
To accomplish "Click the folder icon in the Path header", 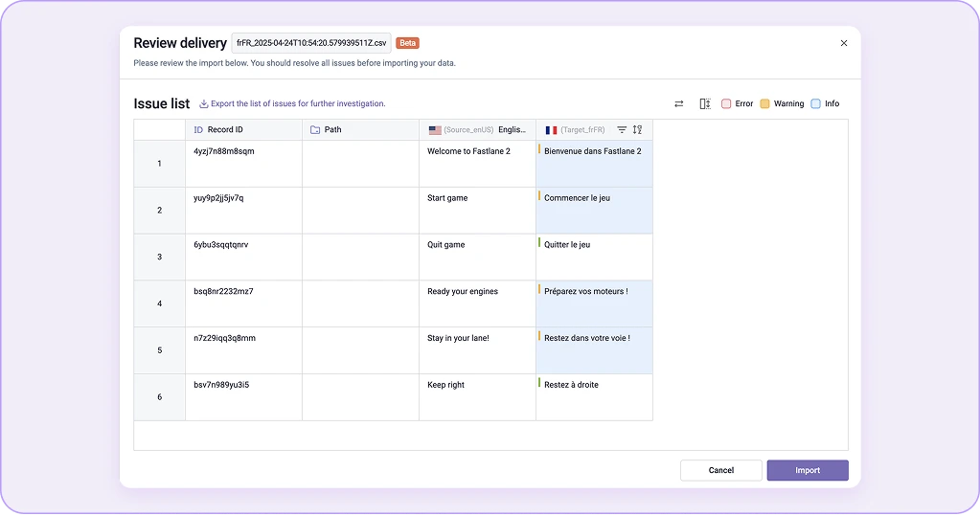I will (x=315, y=130).
